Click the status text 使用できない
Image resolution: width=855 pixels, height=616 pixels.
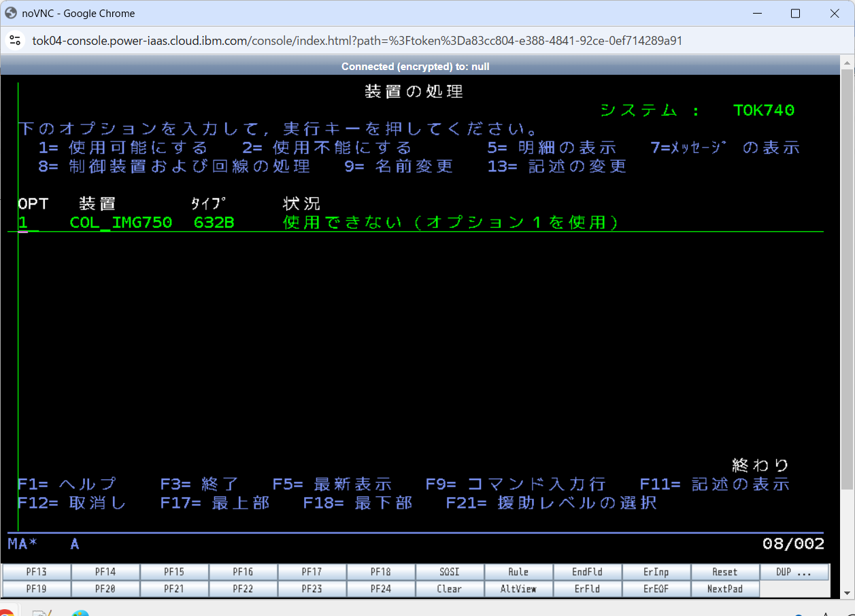[x=344, y=222]
